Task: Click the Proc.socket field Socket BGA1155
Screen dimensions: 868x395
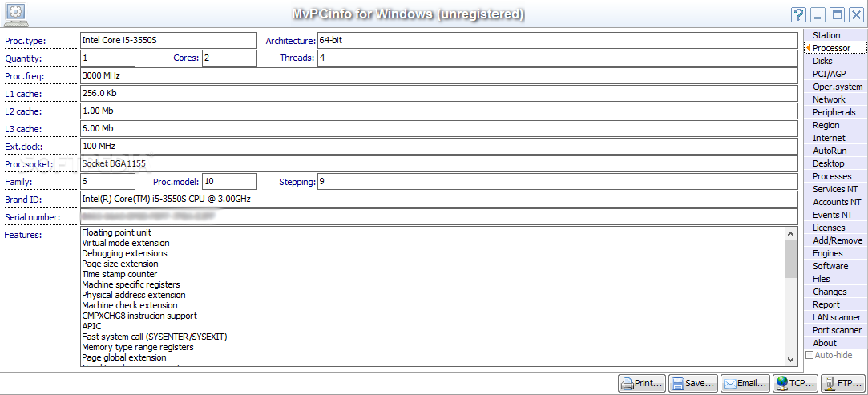Action: (438, 163)
